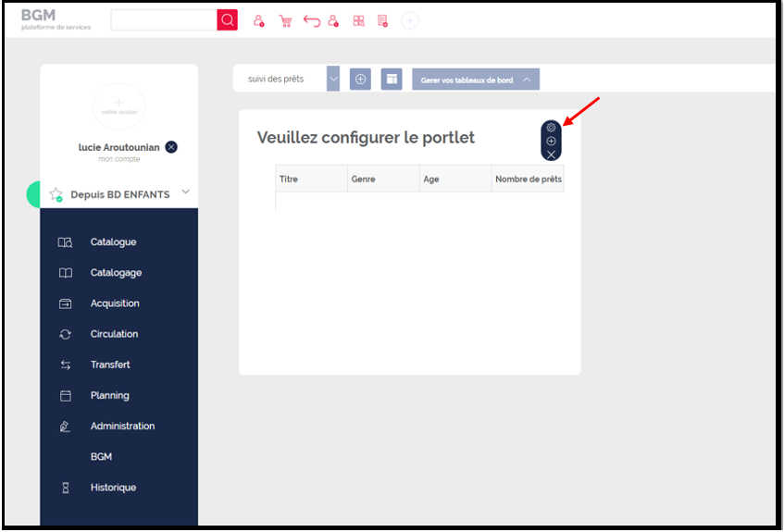
Task: Click the Nombre de prêts column header
Action: click(x=528, y=179)
